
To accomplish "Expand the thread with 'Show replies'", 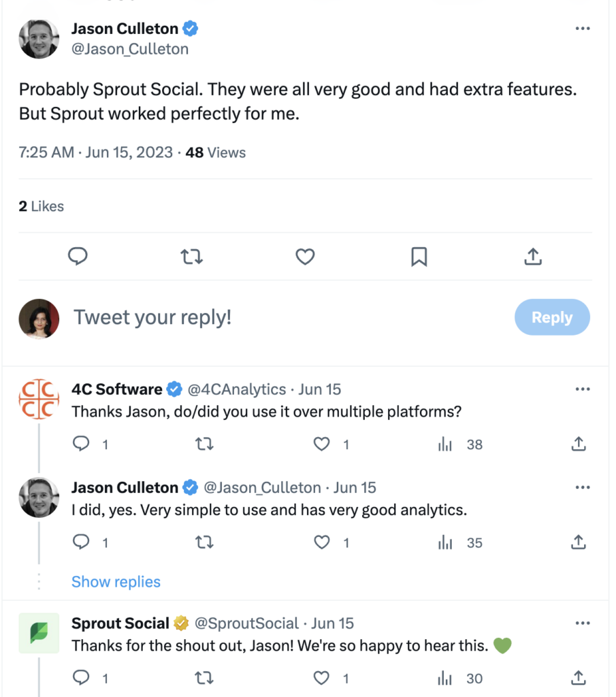I will tap(116, 582).
